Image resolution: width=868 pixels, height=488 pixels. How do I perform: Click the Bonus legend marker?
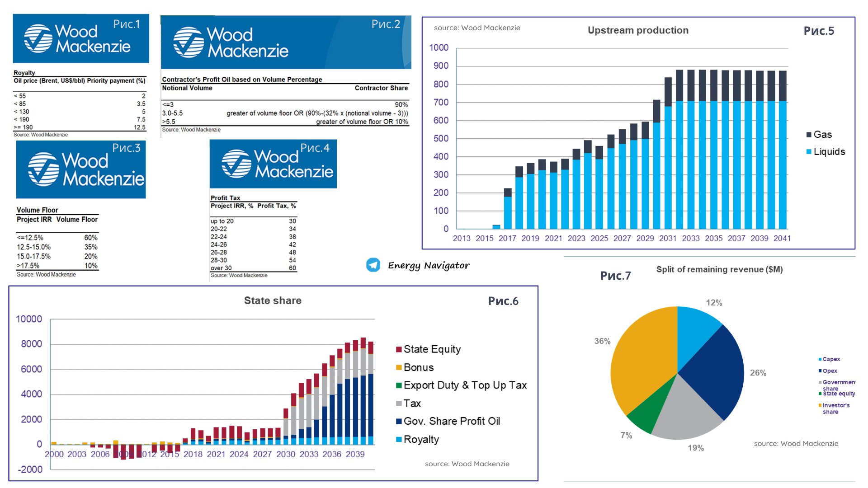[x=399, y=367]
